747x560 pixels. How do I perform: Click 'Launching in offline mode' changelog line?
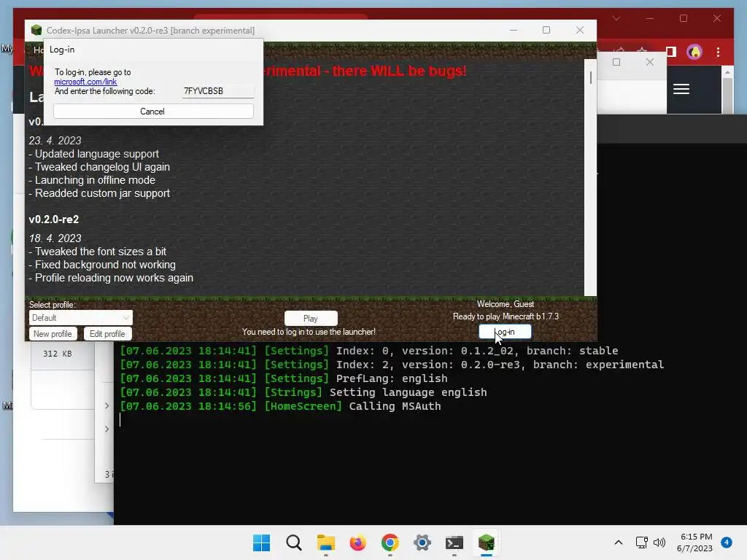coord(92,180)
